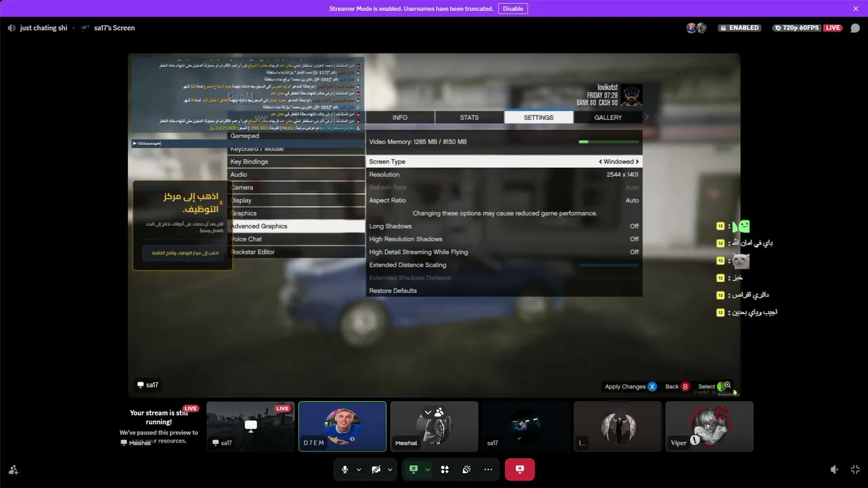Click the Back B prompt
Screen dimensions: 868x488
point(677,386)
